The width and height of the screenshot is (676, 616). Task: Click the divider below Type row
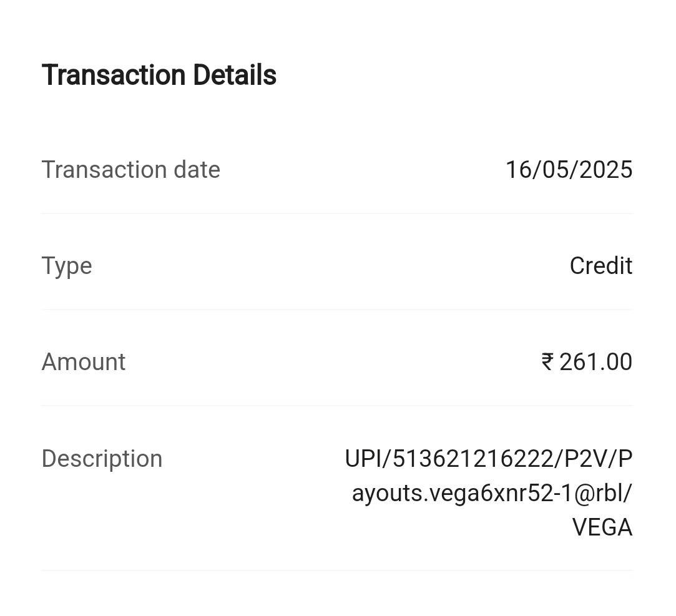[337, 309]
